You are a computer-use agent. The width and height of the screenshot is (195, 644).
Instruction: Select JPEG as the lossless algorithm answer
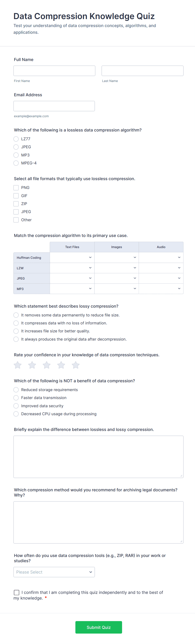(16, 147)
